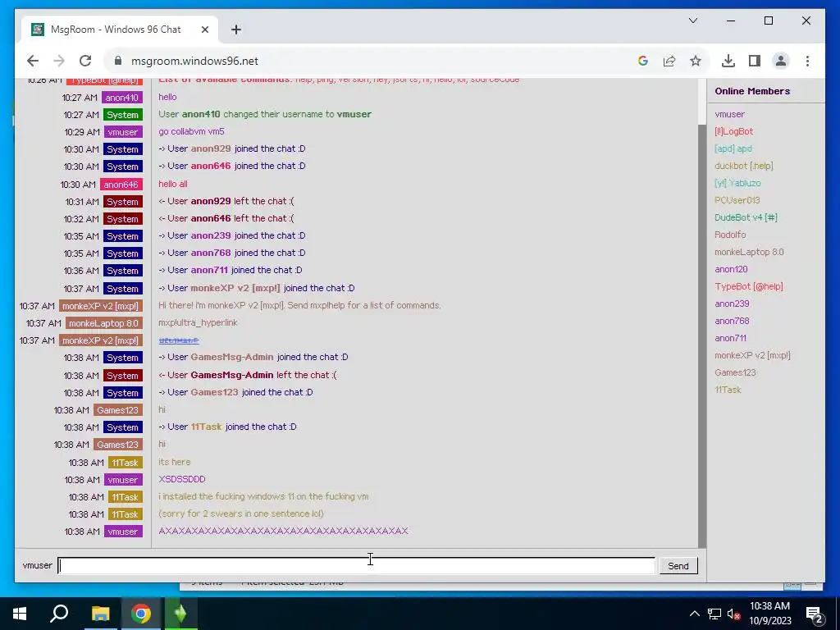This screenshot has width=840, height=630.
Task: Select duckbot [:help] in member list
Action: (744, 166)
